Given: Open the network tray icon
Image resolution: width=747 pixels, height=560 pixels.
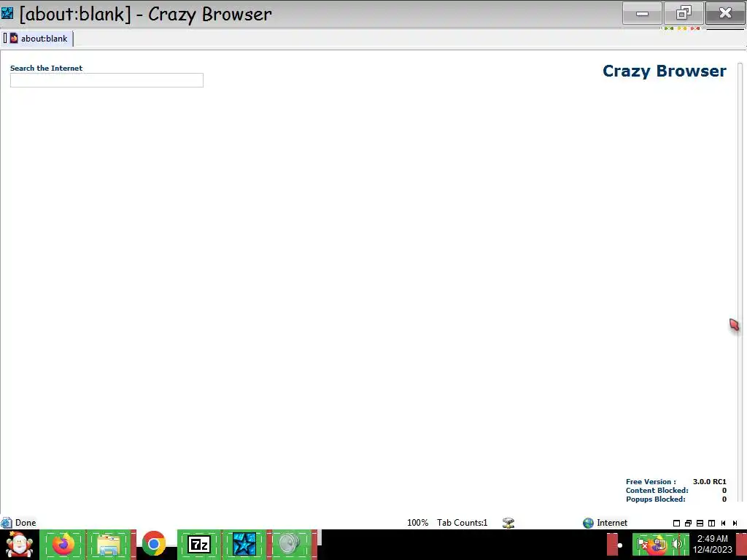Looking at the screenshot, I should (659, 544).
